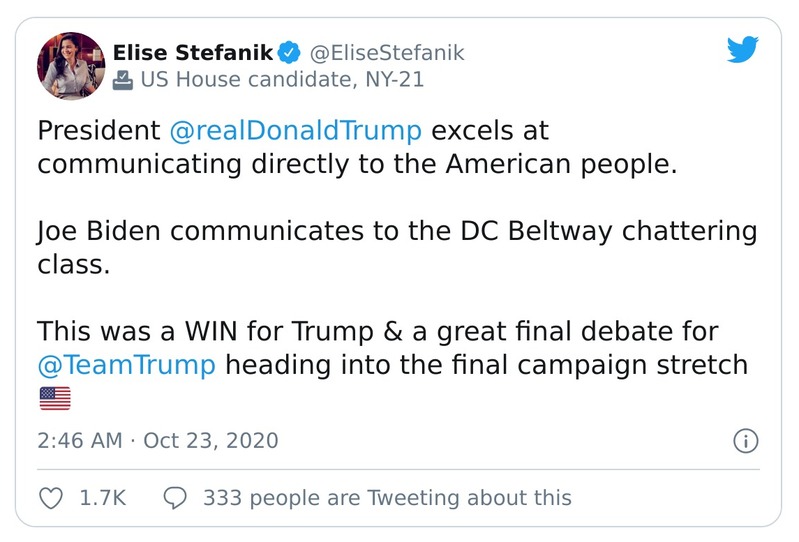Click the American flag emoji

(55, 399)
